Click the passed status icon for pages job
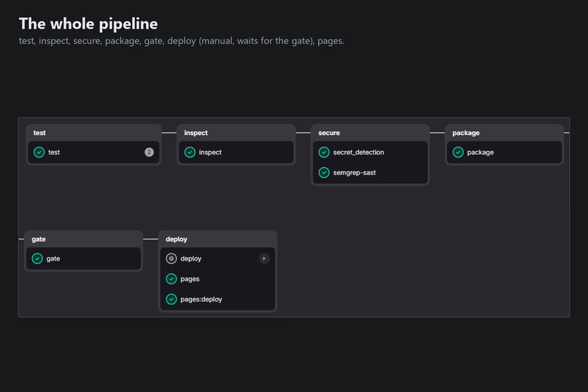The width and height of the screenshot is (588, 392). [171, 279]
